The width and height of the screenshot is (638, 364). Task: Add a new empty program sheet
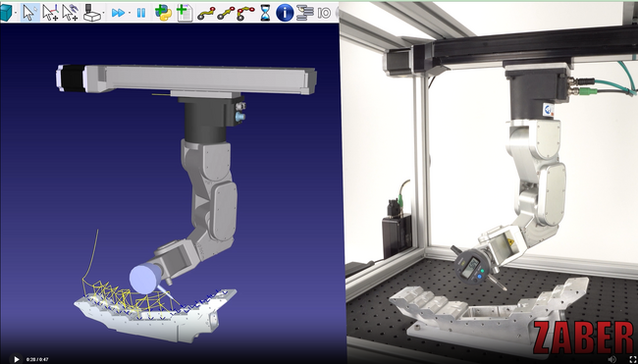(x=185, y=13)
